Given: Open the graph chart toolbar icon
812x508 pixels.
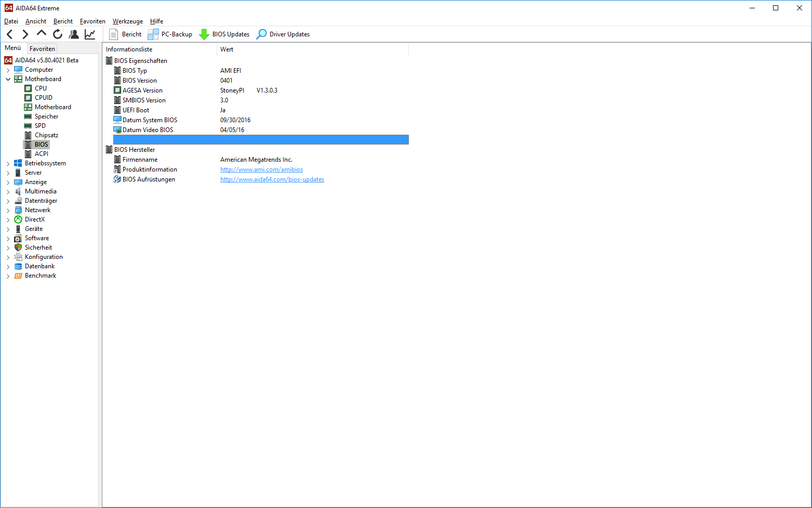Looking at the screenshot, I should pyautogui.click(x=90, y=34).
